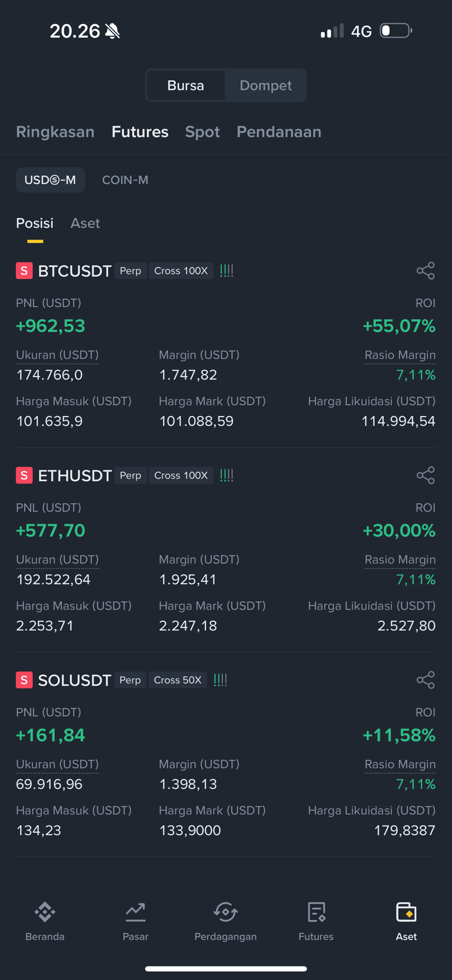Tap the Aset wallet icon

coord(406,911)
